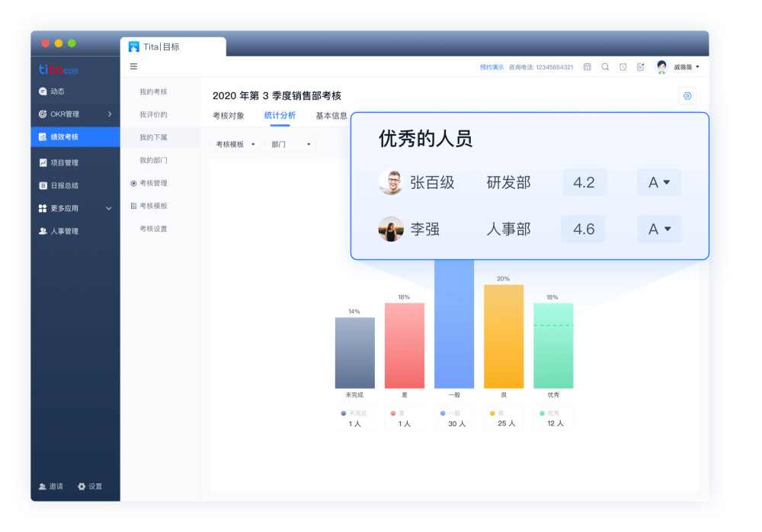
Task: Click the note edit icon in header
Action: pos(641,67)
